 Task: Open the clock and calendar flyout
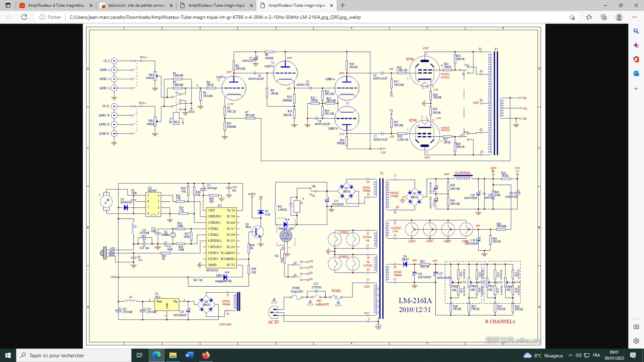pos(614,355)
